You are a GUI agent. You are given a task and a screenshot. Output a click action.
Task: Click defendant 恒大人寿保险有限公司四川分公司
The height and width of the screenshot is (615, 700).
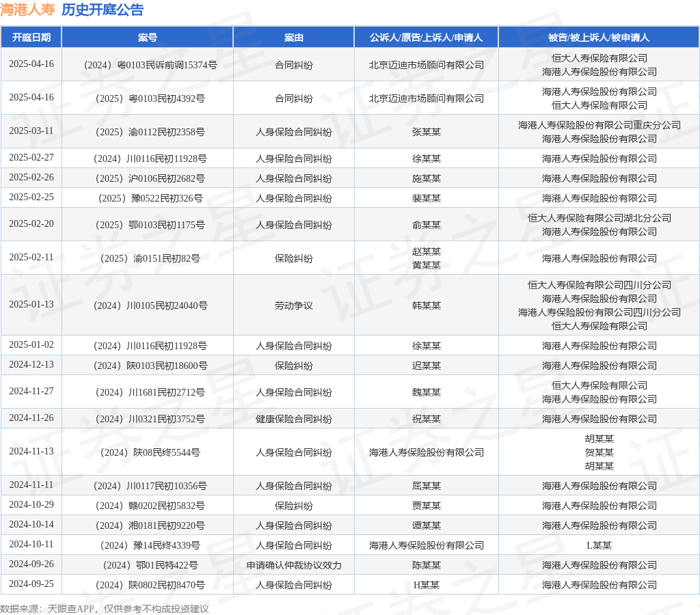pos(599,285)
